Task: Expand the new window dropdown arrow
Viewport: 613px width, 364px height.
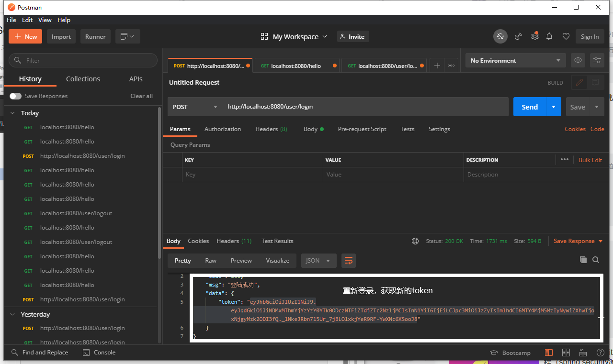Action: 132,36
